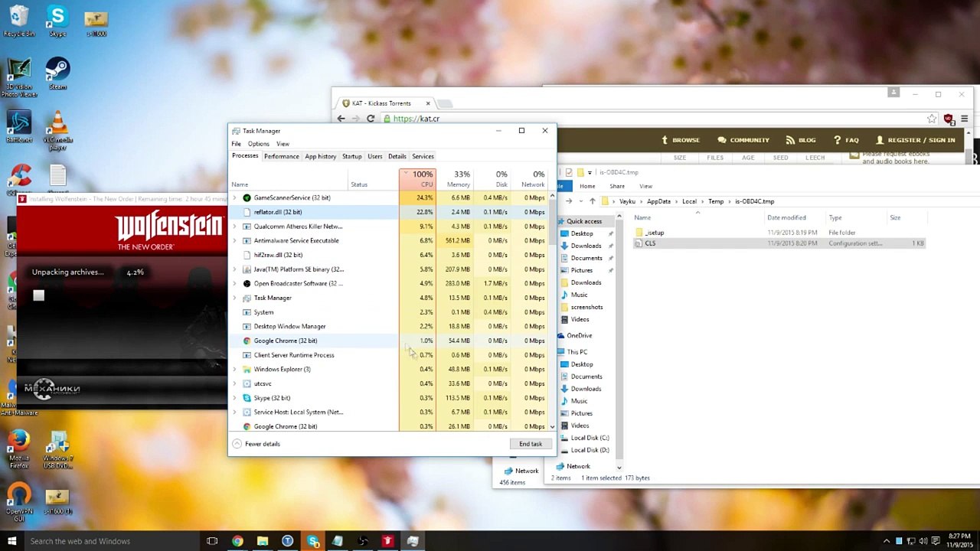Image resolution: width=980 pixels, height=551 pixels.
Task: Open 3D Vision Photo Viewer desktop icon
Action: [18, 77]
